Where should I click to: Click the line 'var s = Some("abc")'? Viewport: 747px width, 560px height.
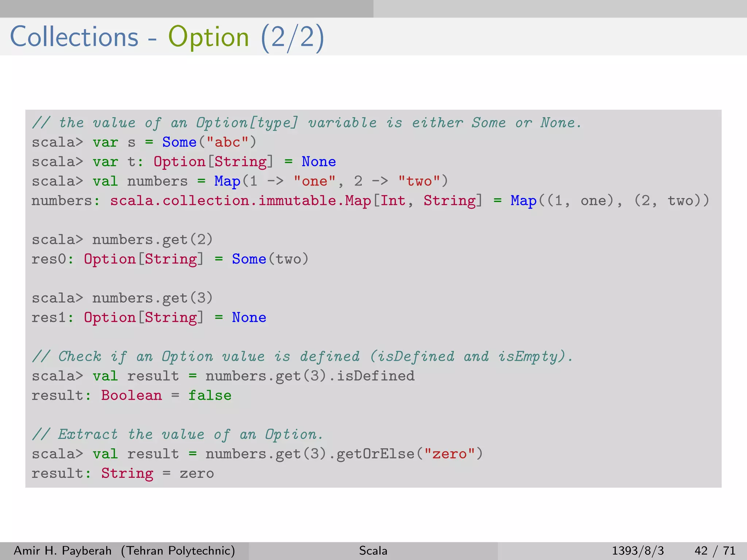[x=144, y=142]
